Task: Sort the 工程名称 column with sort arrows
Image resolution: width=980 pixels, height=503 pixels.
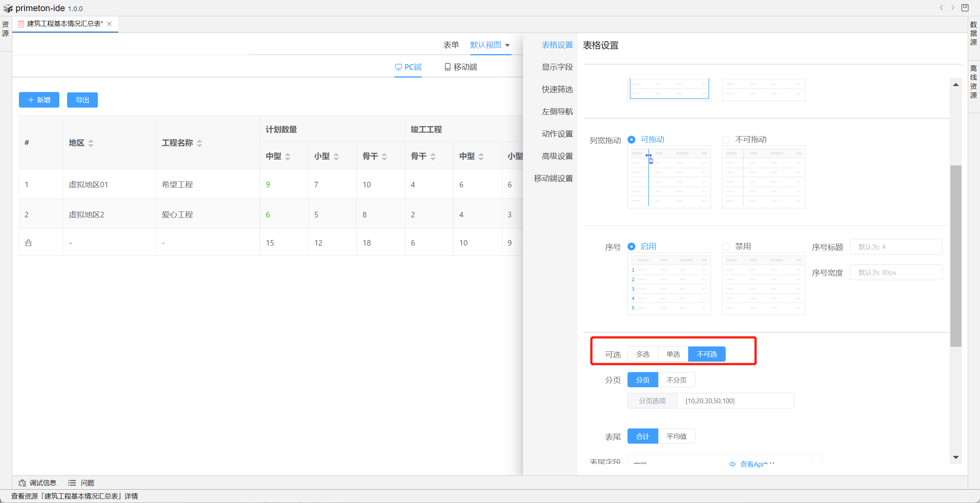Action: pyautogui.click(x=199, y=143)
